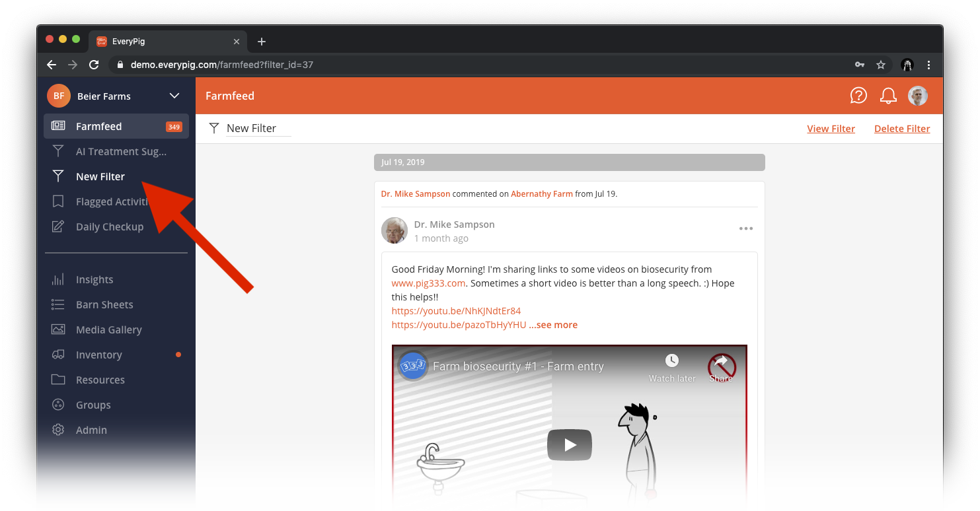Click the 333 channel logo on video
The height and width of the screenshot is (511, 980).
pos(413,366)
